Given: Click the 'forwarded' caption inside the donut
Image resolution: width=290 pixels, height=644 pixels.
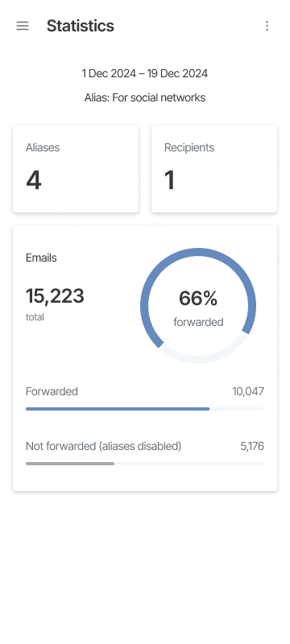Looking at the screenshot, I should [198, 322].
